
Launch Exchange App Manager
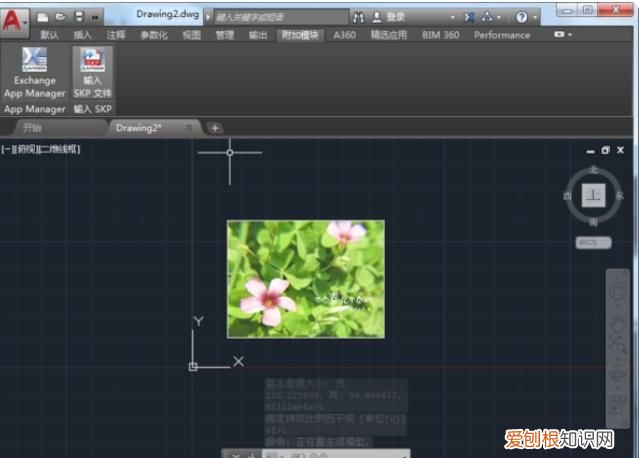pos(35,73)
